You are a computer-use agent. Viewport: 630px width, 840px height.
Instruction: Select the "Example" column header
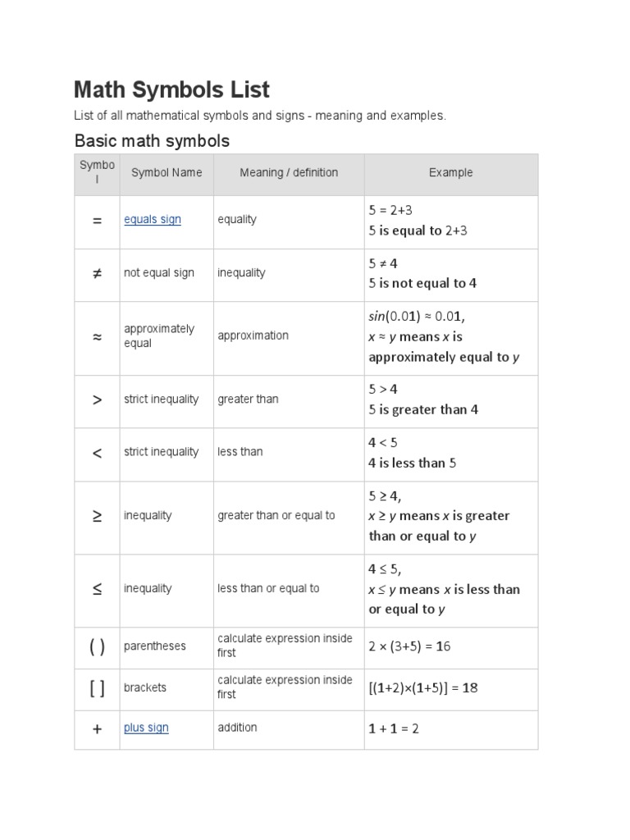click(x=450, y=172)
